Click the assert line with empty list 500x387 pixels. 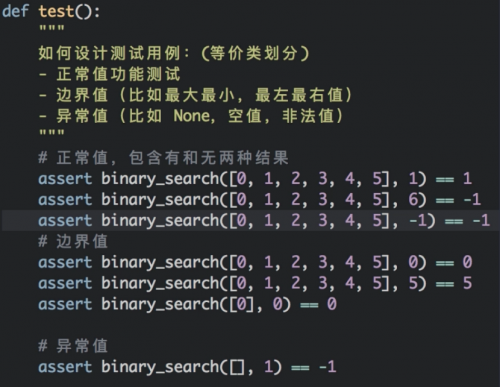point(187,367)
